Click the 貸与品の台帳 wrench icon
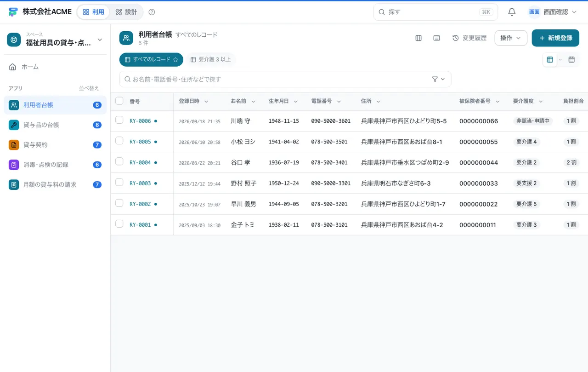Viewport: 588px width, 372px height. (x=14, y=125)
